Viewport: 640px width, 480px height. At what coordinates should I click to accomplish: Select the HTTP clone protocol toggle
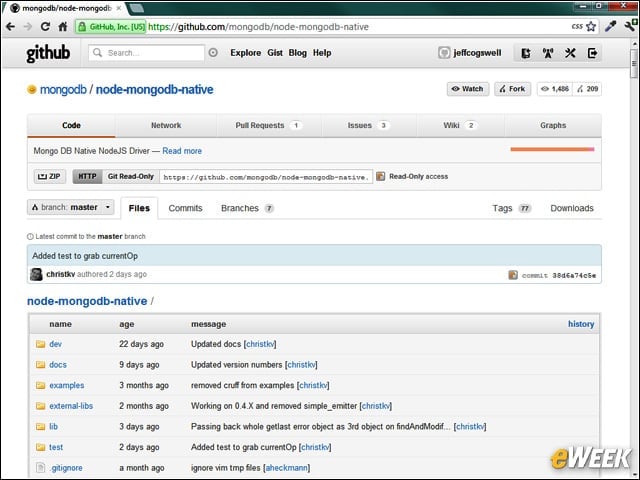click(87, 176)
